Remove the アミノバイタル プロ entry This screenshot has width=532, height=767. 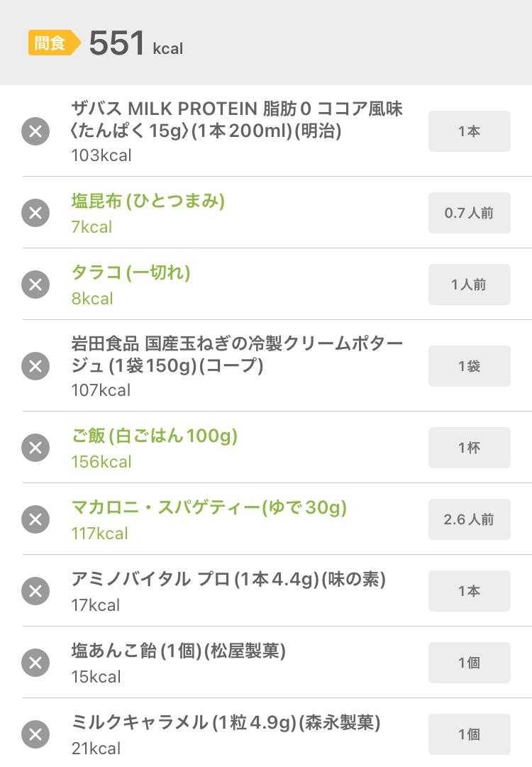35,591
